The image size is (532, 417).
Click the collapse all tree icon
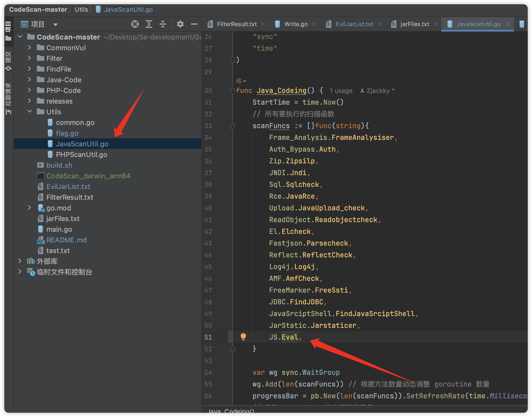click(x=163, y=24)
